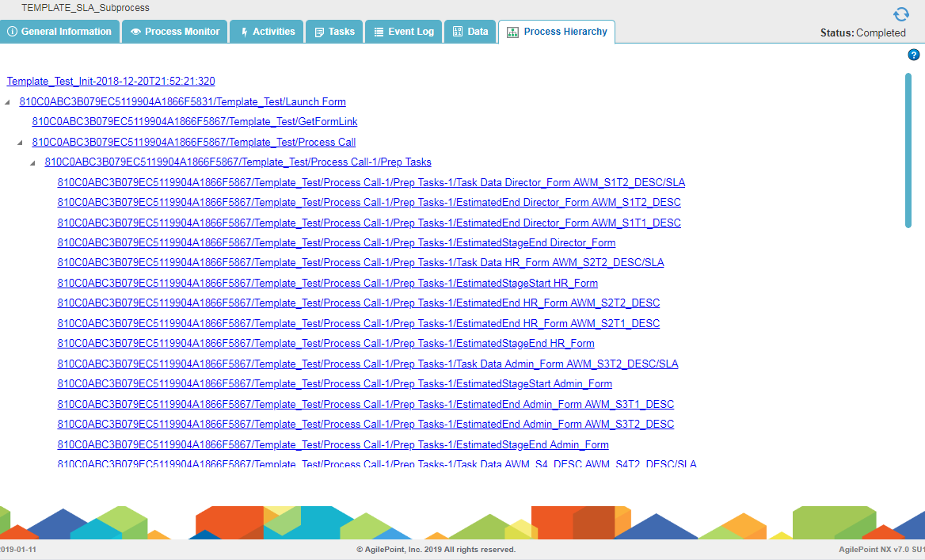Switch to the Data tab

470,32
